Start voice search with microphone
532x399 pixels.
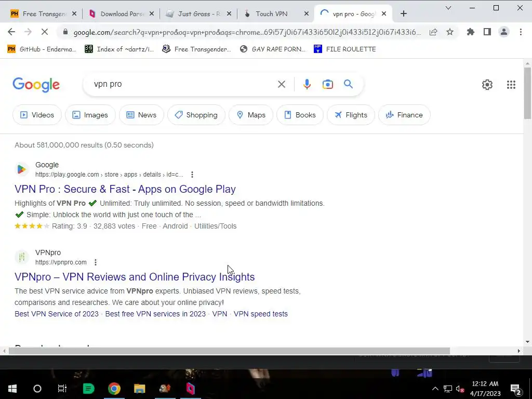click(x=307, y=84)
